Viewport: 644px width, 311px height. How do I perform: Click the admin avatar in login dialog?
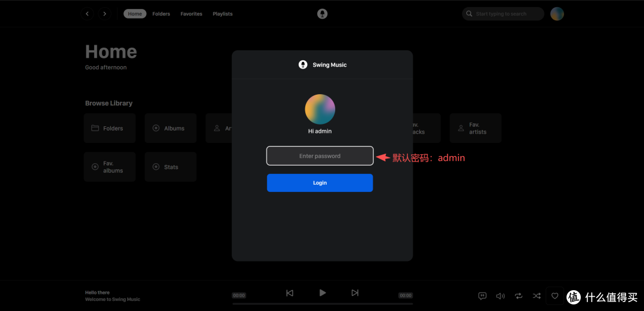click(320, 109)
